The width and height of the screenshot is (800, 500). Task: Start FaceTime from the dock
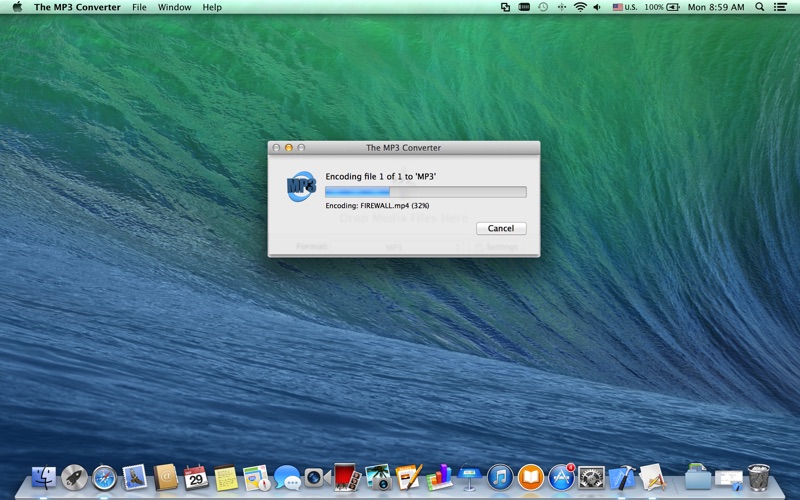pyautogui.click(x=317, y=478)
